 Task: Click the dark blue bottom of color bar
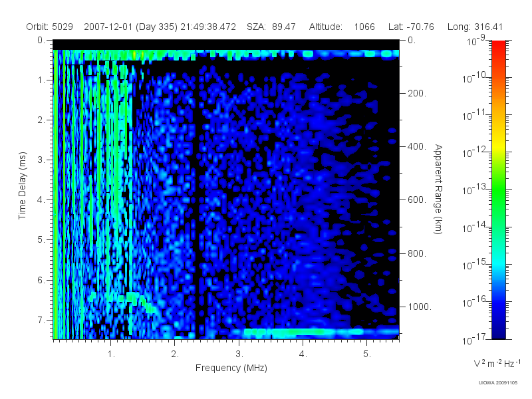498,331
